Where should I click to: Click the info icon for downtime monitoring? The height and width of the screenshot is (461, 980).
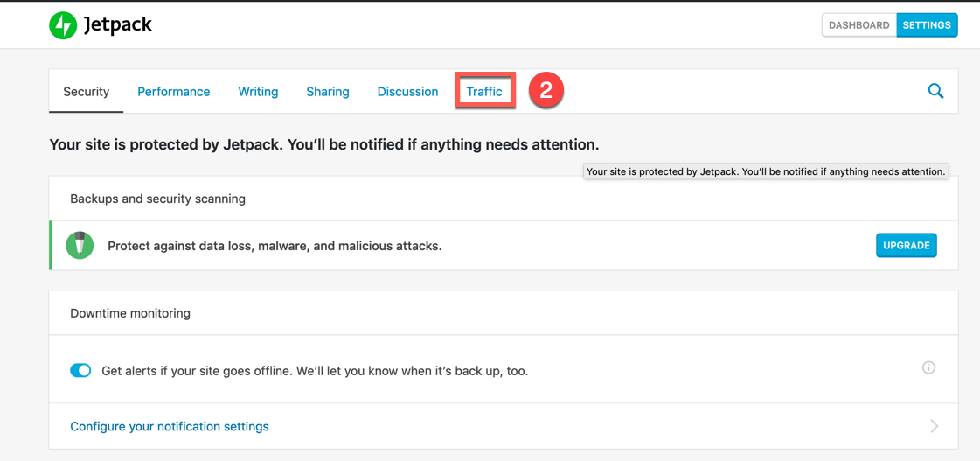928,368
